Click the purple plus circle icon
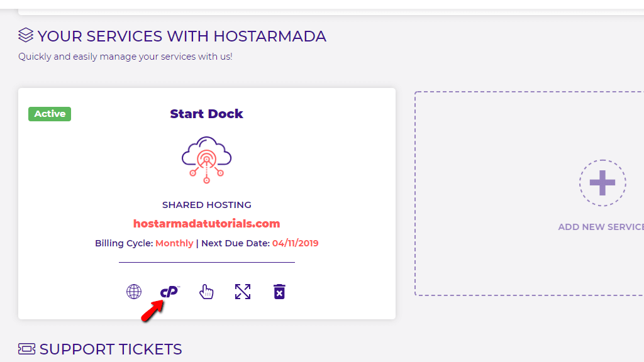The image size is (644, 362). (x=602, y=183)
